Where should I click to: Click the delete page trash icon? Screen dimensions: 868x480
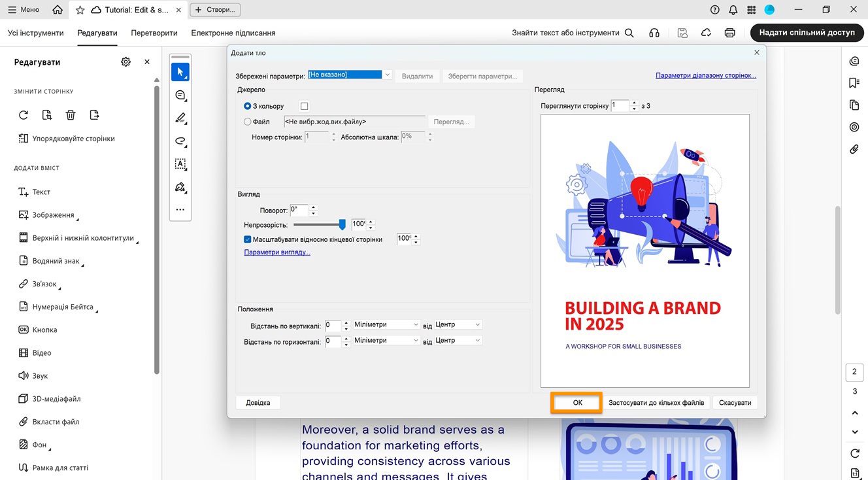(71, 115)
